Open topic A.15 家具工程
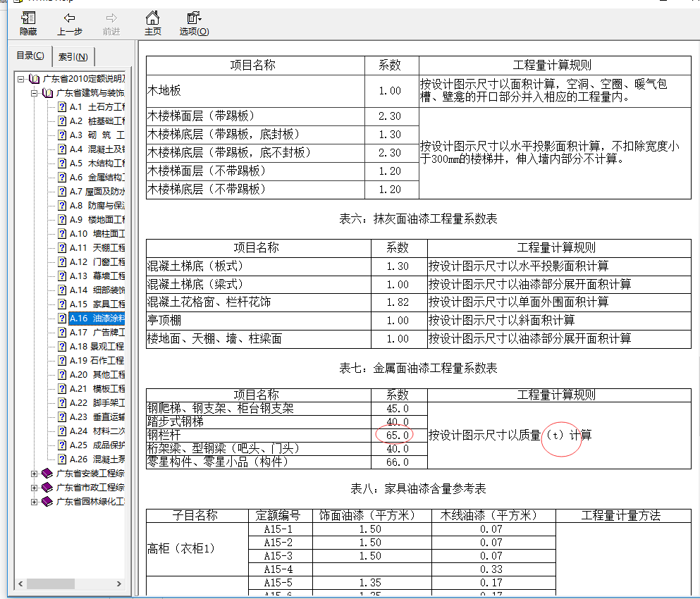Image resolution: width=700 pixels, height=599 pixels. pos(97,304)
